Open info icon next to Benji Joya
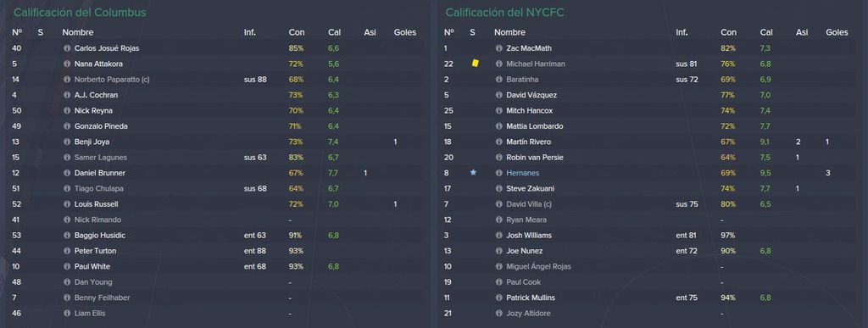The image size is (868, 328). pos(68,142)
